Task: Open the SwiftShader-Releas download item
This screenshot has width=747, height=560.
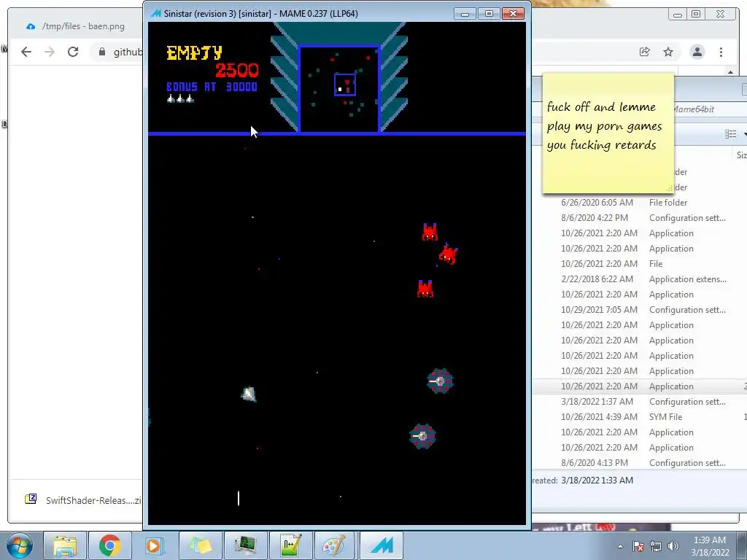Action: (x=83, y=500)
